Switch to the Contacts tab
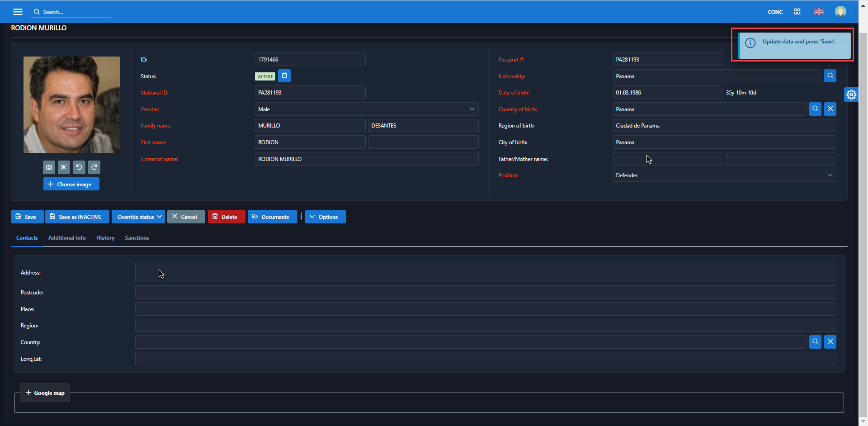 point(27,238)
